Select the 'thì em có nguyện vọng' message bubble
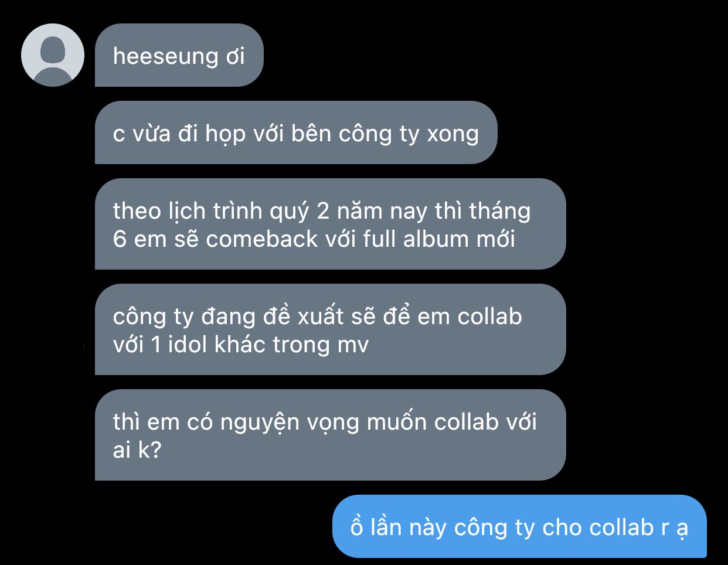 [330, 435]
